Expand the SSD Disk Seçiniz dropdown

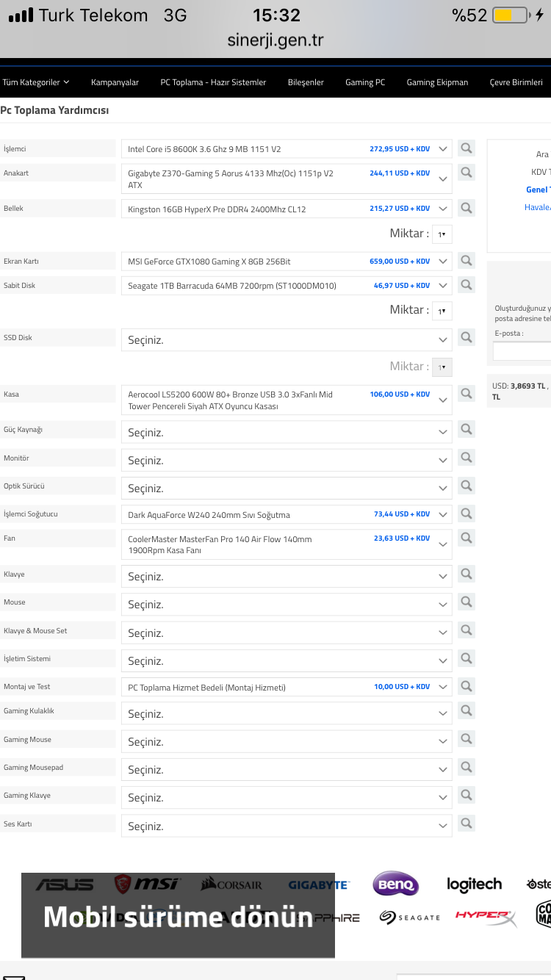click(287, 339)
